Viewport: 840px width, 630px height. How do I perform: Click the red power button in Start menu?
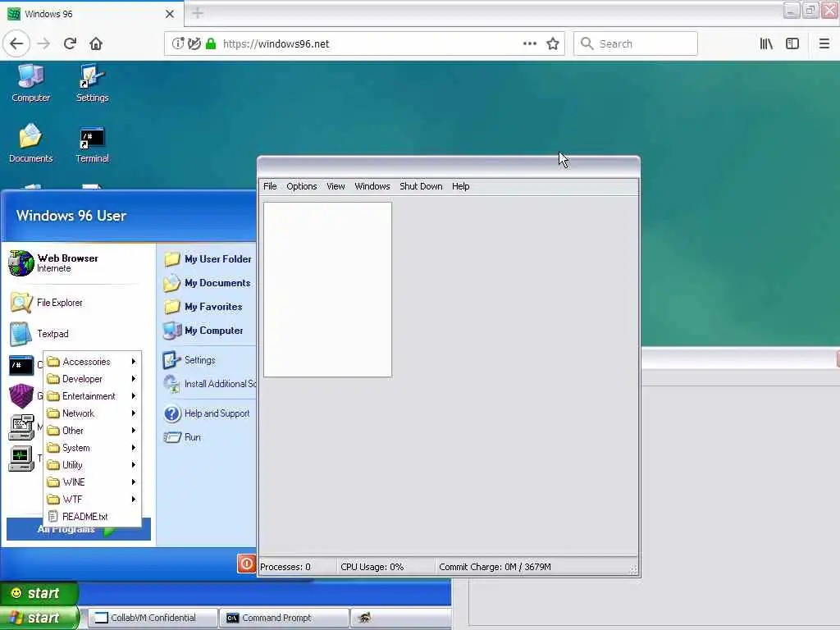(246, 564)
